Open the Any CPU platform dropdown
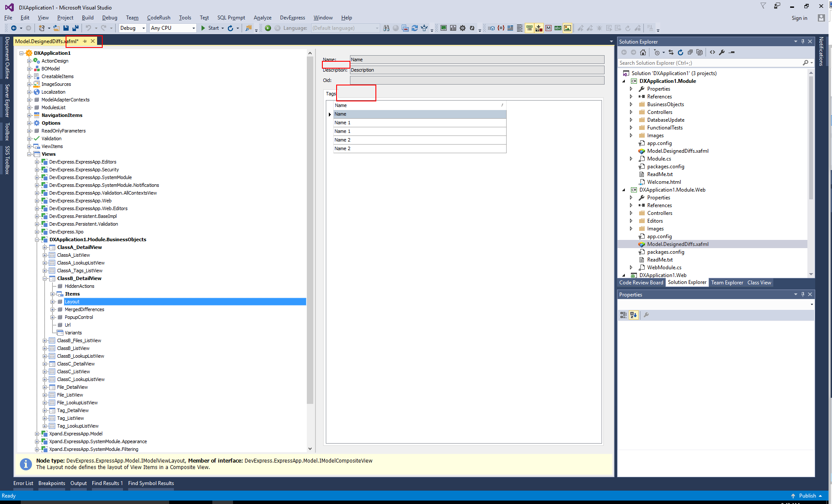Viewport: 832px width, 504px height. point(194,28)
